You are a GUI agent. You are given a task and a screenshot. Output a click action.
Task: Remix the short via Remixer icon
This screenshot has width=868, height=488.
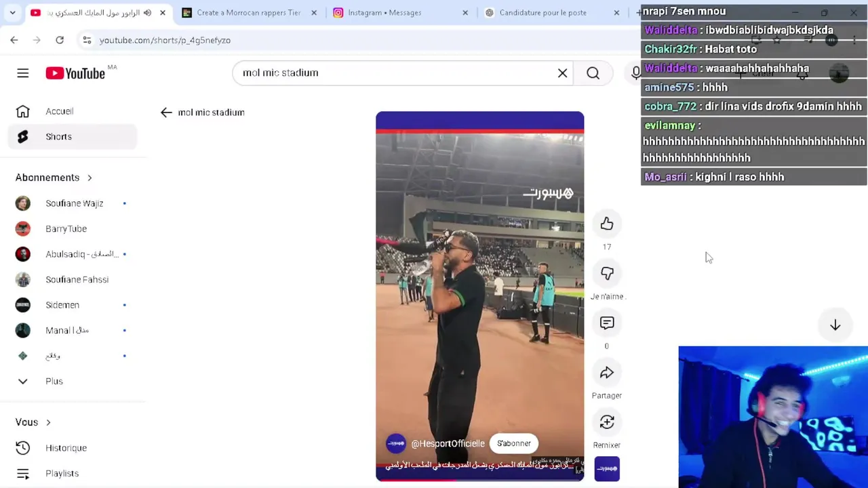click(x=607, y=422)
